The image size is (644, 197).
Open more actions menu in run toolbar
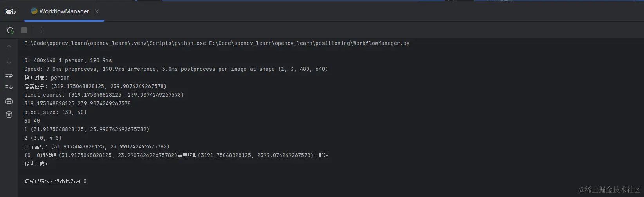(x=41, y=30)
